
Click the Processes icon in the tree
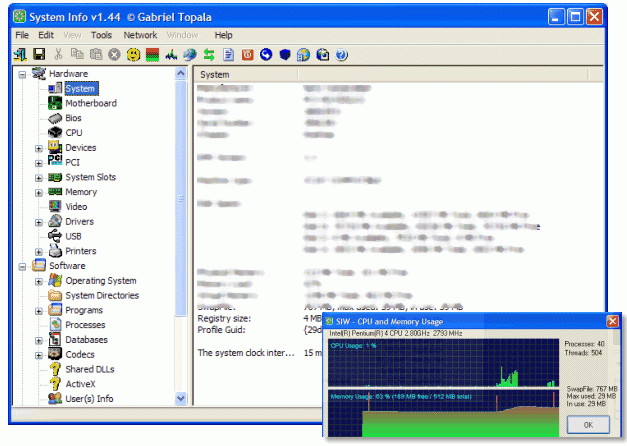tap(56, 324)
